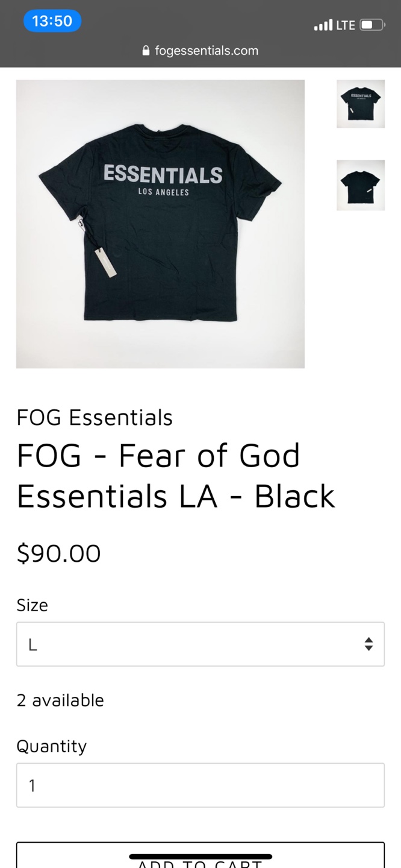Select the back-print ESSENTIALS shirt thumbnail
401x868 pixels.
[x=361, y=104]
